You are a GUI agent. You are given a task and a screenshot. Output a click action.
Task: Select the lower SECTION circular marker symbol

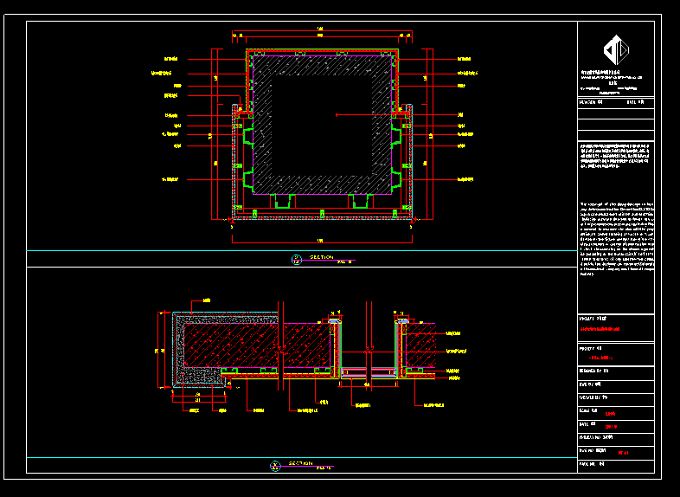coord(275,465)
